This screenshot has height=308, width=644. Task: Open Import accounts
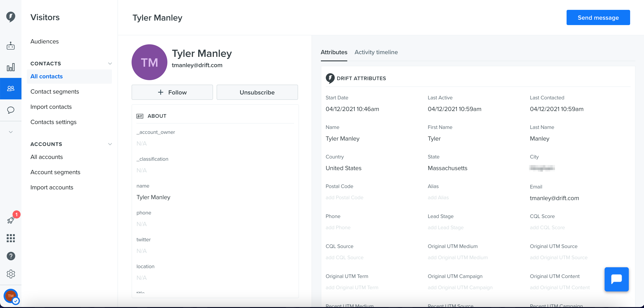[x=52, y=188]
